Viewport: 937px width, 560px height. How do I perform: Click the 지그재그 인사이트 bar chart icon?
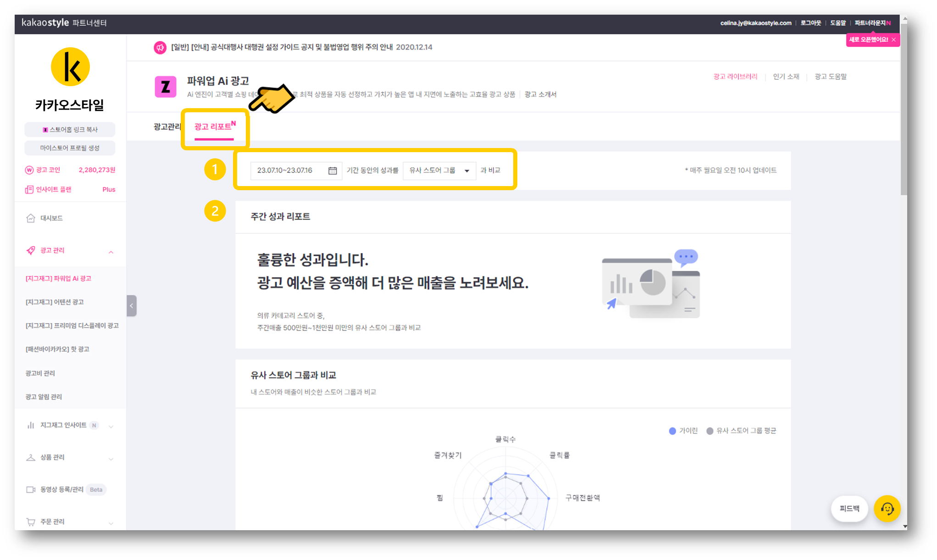click(x=31, y=425)
